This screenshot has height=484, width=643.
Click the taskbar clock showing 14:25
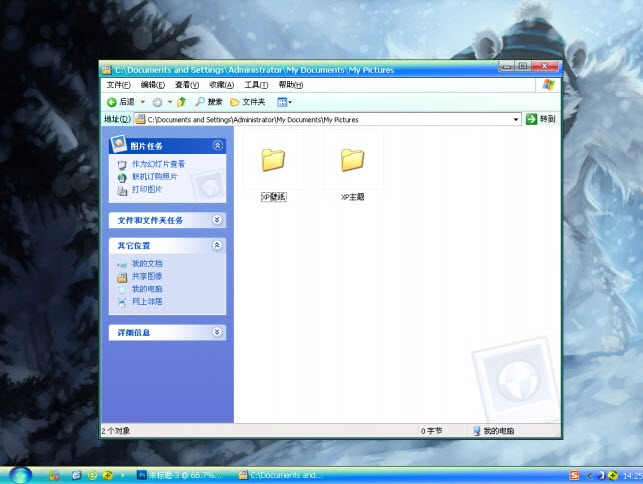coord(632,475)
